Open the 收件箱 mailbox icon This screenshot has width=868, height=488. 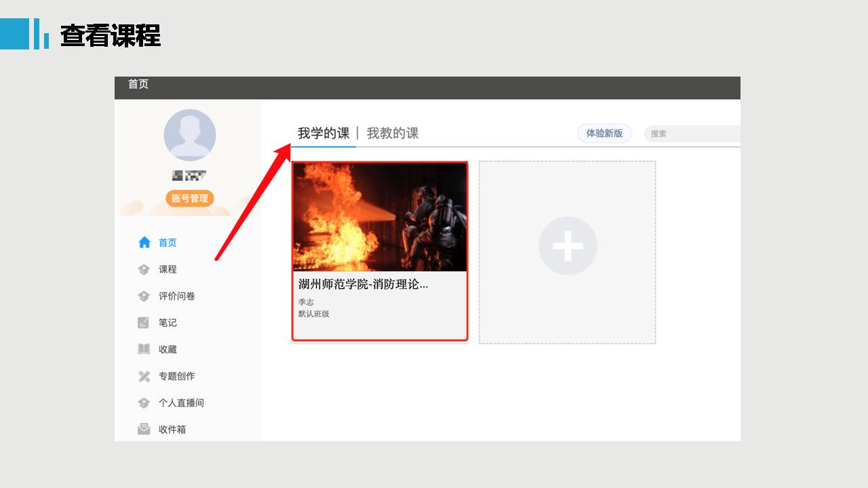[x=144, y=429]
